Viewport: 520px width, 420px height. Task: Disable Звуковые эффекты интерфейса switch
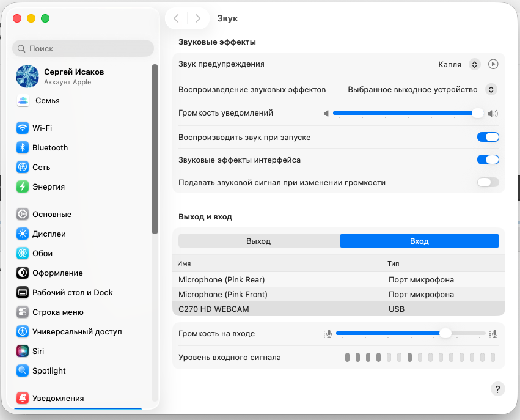[x=488, y=160]
